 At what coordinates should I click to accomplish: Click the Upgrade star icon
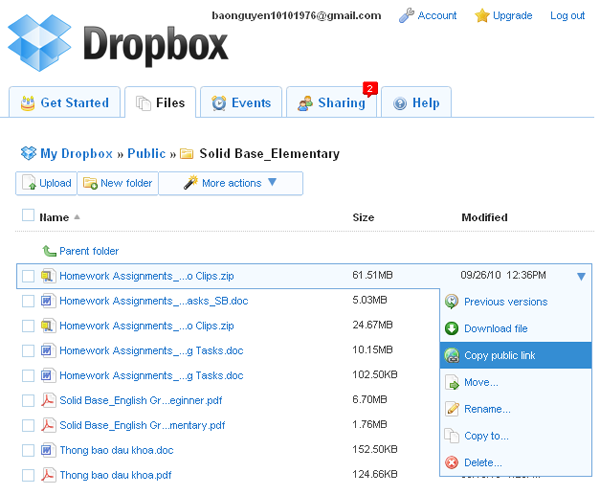[482, 16]
